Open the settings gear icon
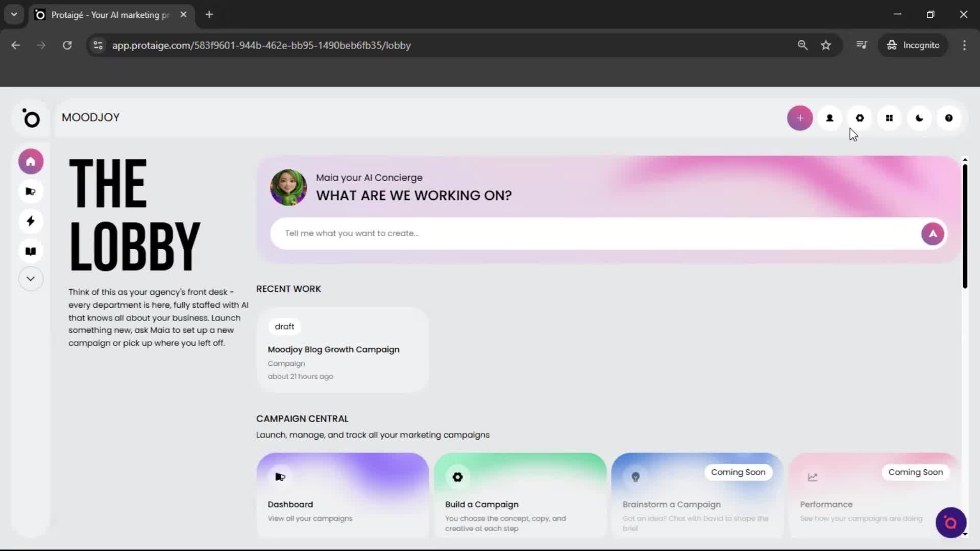The width and height of the screenshot is (980, 551). click(x=860, y=118)
